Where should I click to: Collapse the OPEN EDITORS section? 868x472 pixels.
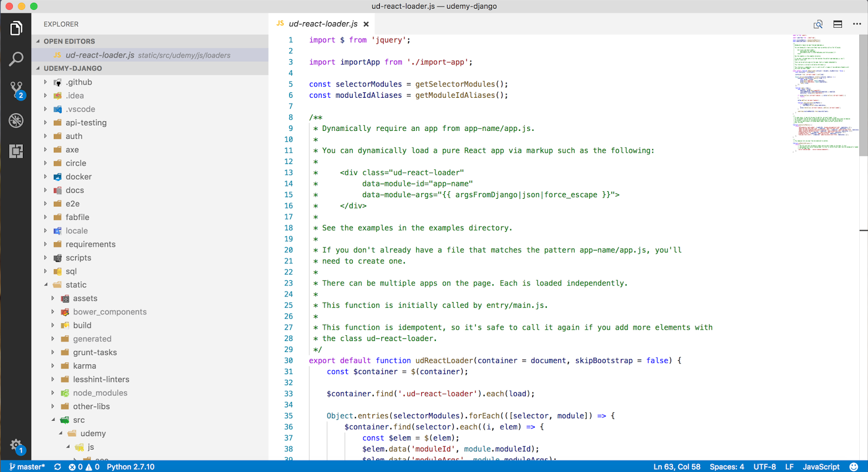(x=69, y=41)
